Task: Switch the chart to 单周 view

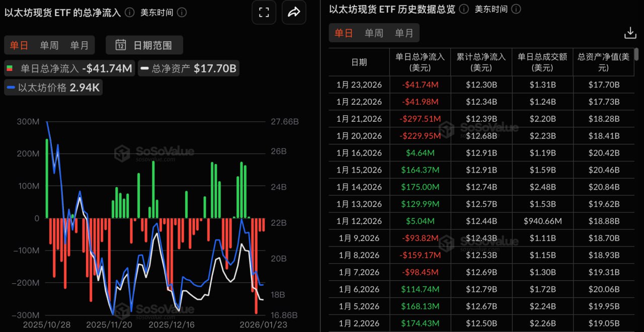Action: pyautogui.click(x=49, y=45)
